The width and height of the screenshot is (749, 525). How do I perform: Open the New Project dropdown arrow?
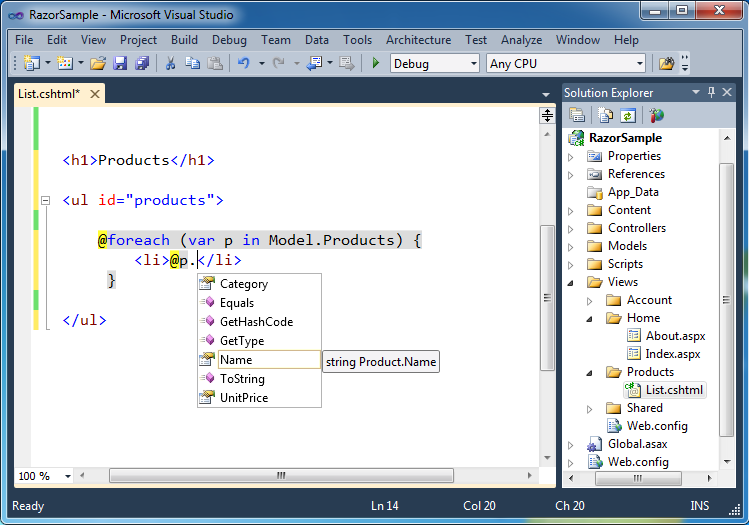pos(48,63)
